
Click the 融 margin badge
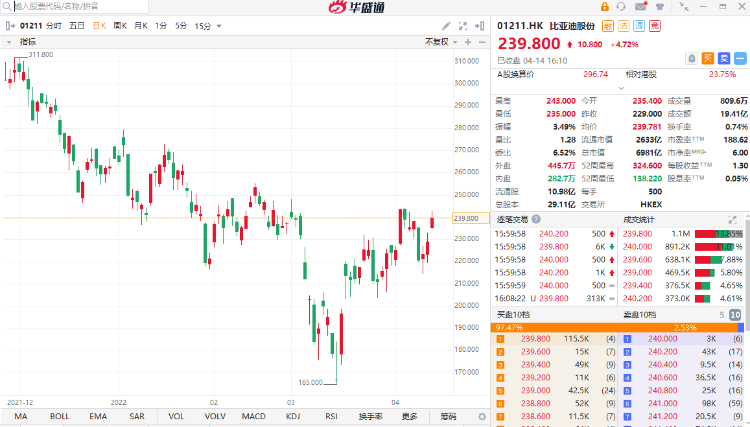tap(607, 26)
